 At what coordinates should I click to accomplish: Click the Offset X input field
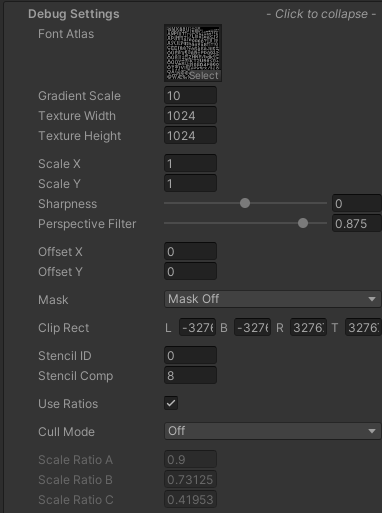tap(190, 252)
